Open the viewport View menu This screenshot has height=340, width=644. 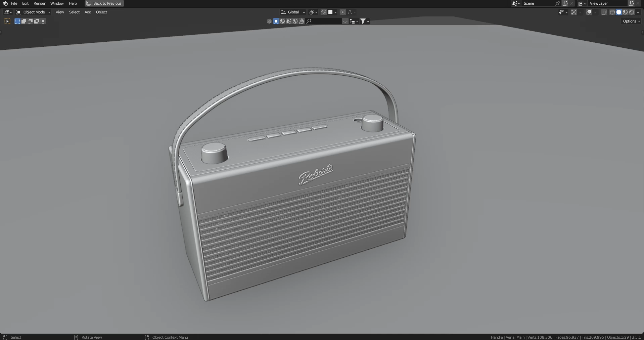[60, 12]
